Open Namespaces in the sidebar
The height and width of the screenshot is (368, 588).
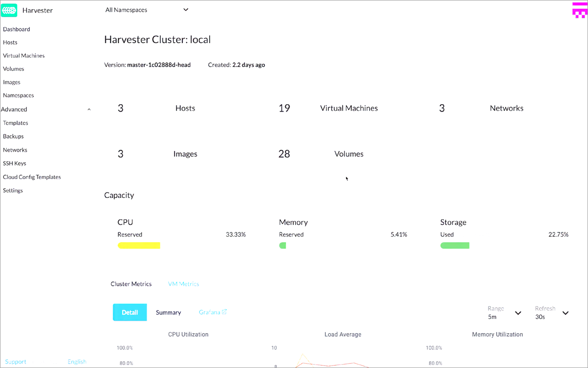point(19,96)
